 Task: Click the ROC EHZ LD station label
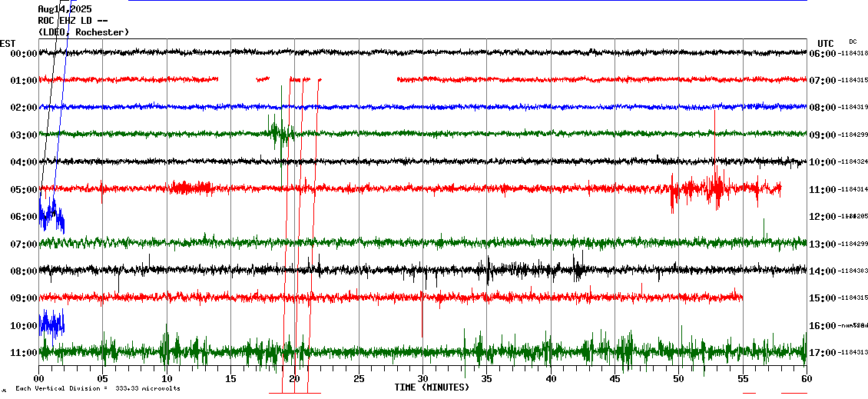click(x=73, y=20)
